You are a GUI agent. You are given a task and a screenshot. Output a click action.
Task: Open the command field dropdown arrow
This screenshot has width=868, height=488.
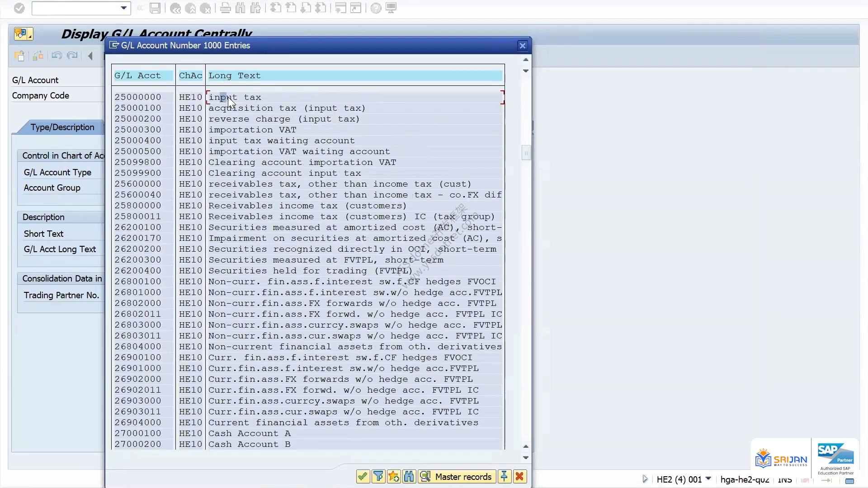(x=123, y=8)
